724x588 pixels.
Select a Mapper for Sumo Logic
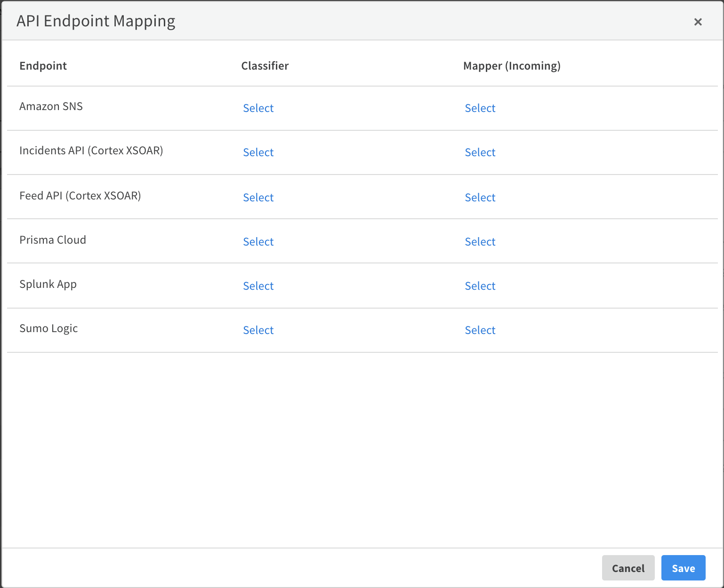coord(480,330)
